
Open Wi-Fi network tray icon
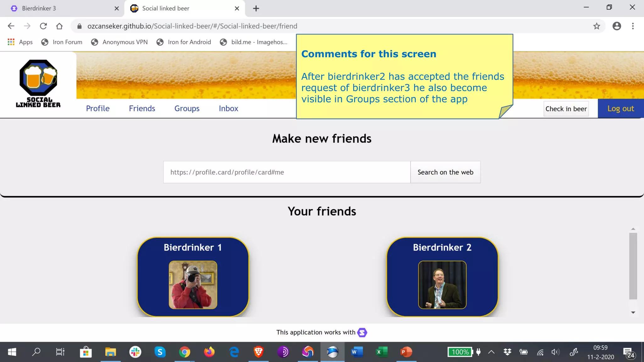(x=540, y=352)
